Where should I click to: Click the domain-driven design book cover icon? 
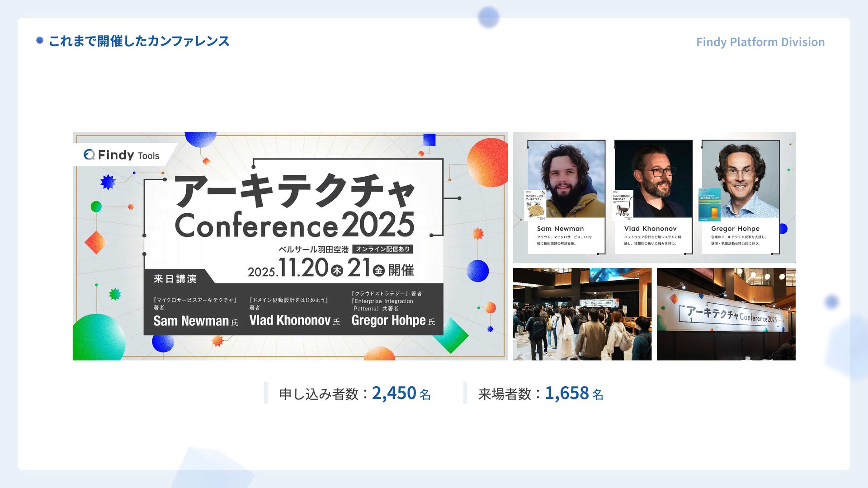(623, 206)
